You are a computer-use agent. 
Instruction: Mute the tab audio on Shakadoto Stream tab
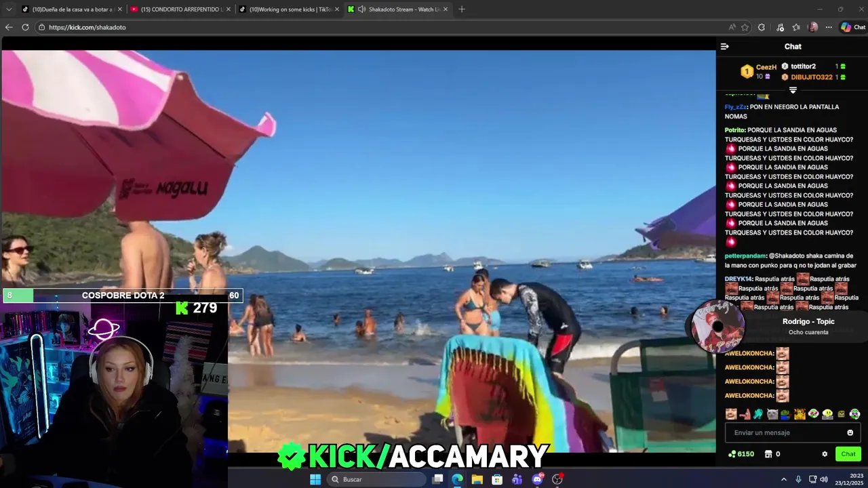[361, 9]
